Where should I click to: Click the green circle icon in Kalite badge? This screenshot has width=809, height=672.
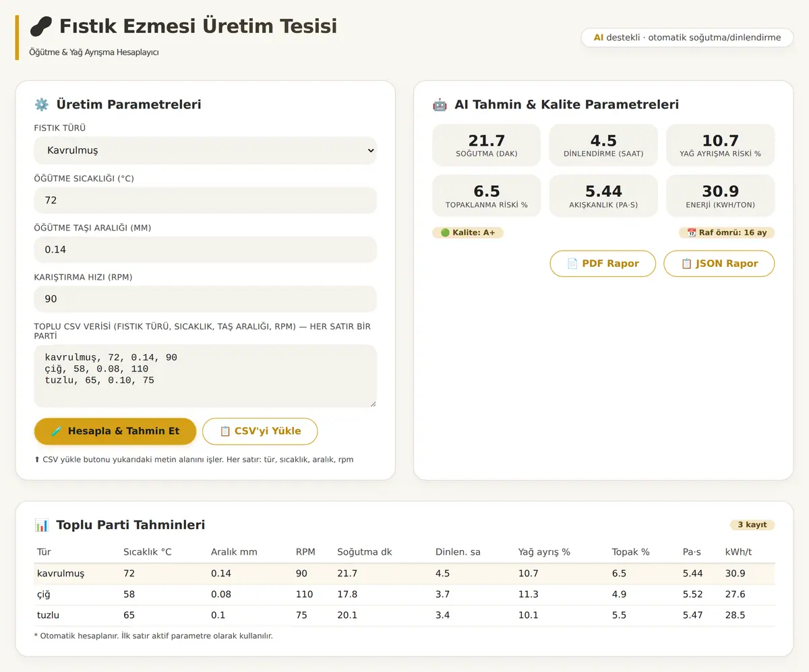pyautogui.click(x=445, y=233)
